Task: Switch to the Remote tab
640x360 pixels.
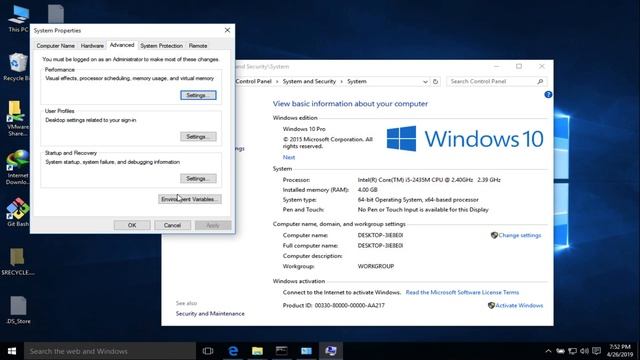Action: pos(198,46)
